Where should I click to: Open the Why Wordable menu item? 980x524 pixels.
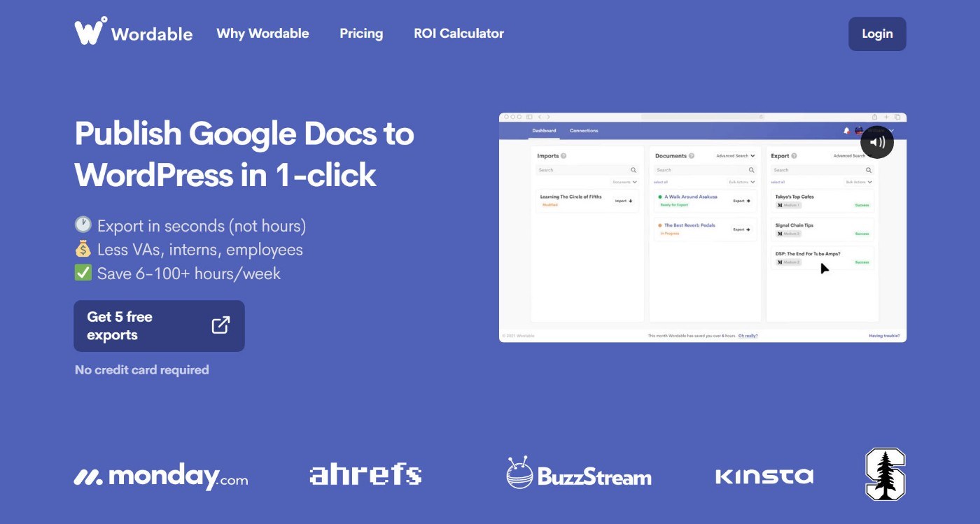tap(262, 34)
